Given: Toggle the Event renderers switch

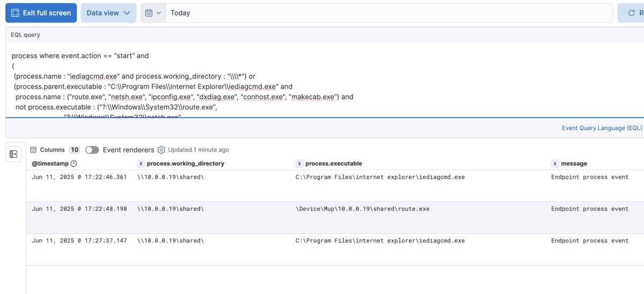Looking at the screenshot, I should 92,150.
